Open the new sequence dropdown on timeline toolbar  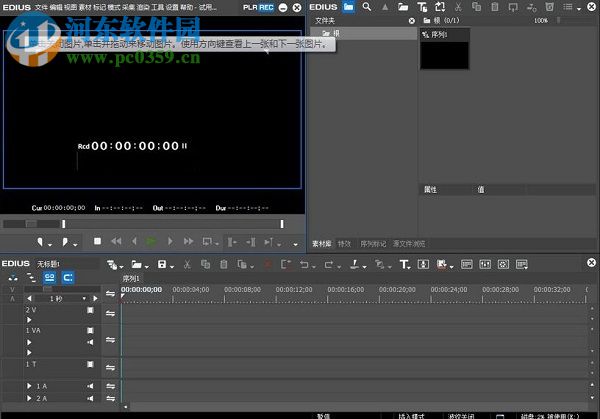121,266
